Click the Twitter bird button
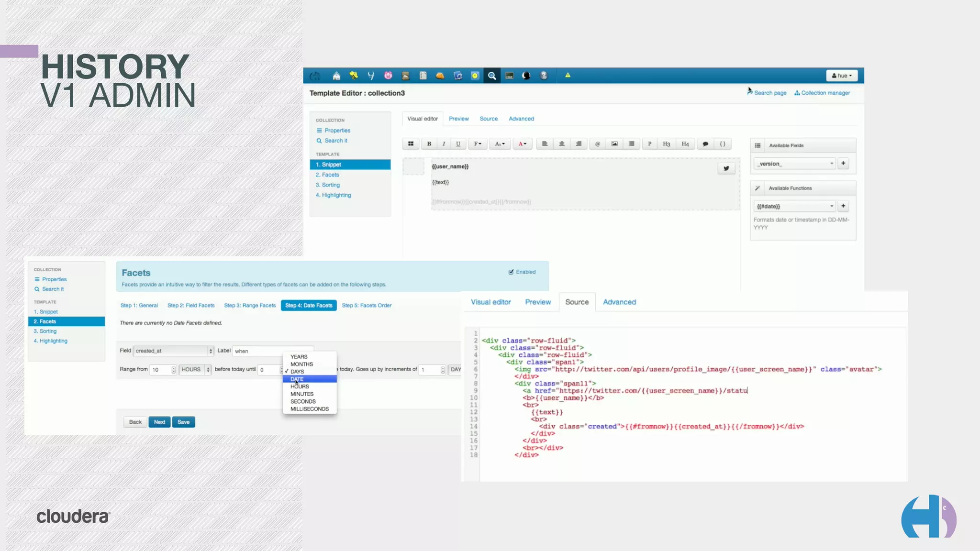The image size is (980, 551). 726,168
